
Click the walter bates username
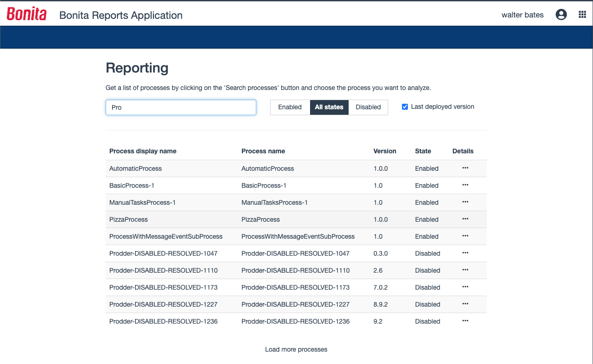pyautogui.click(x=522, y=15)
